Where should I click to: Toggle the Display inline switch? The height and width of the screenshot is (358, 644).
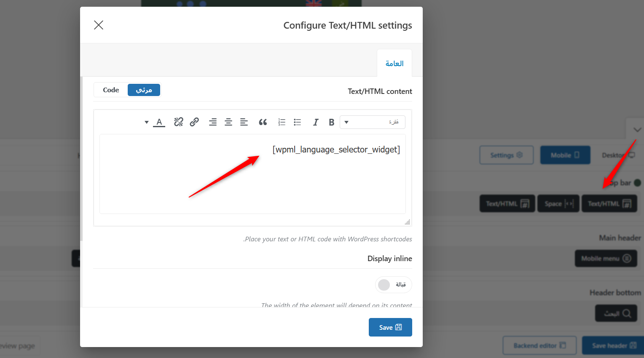tap(393, 285)
